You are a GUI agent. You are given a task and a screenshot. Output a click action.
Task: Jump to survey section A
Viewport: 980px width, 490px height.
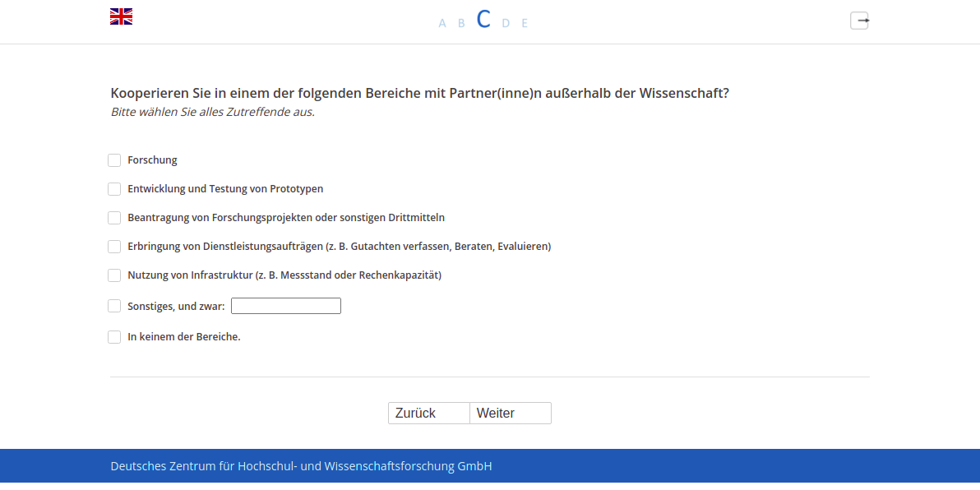[442, 24]
